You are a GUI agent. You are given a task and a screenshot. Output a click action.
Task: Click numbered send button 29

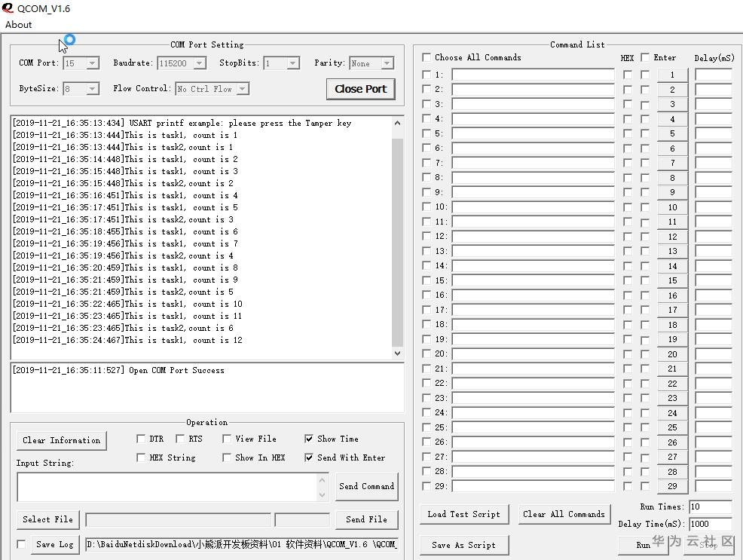672,486
